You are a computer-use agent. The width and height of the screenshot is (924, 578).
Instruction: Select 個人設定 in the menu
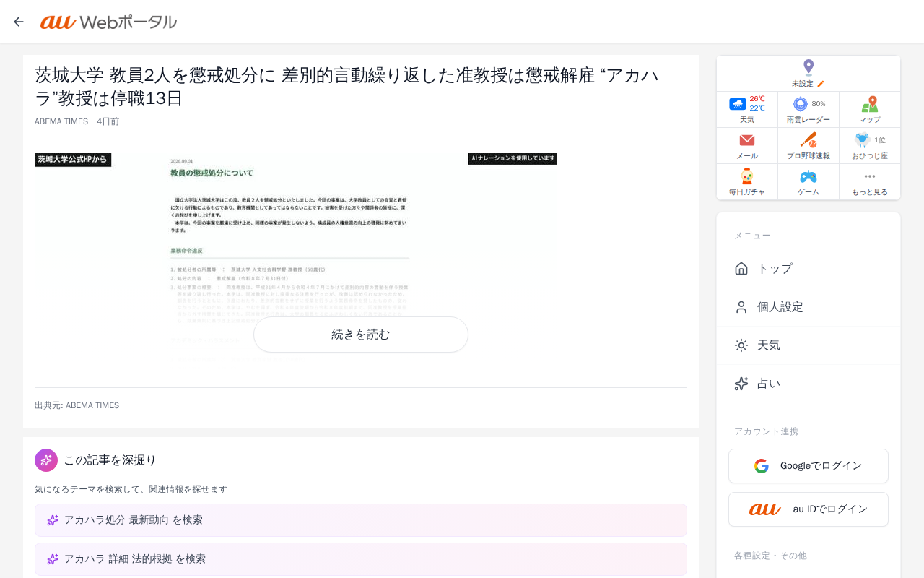808,307
